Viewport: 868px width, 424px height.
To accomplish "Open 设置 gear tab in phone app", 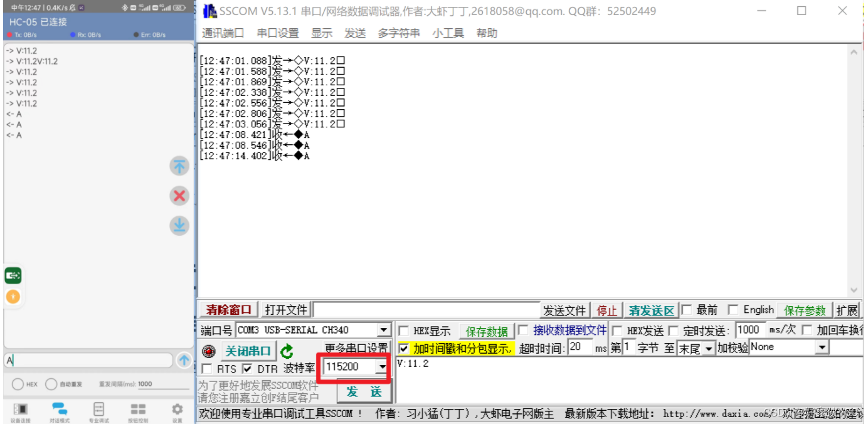I will tap(177, 413).
